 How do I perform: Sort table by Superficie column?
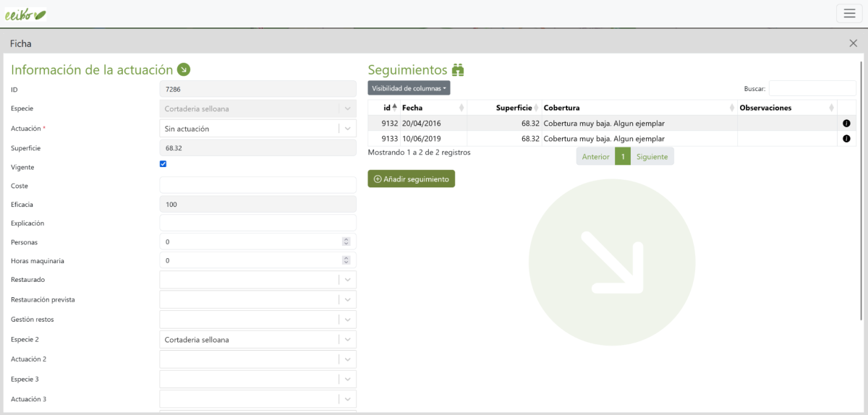tap(504, 108)
